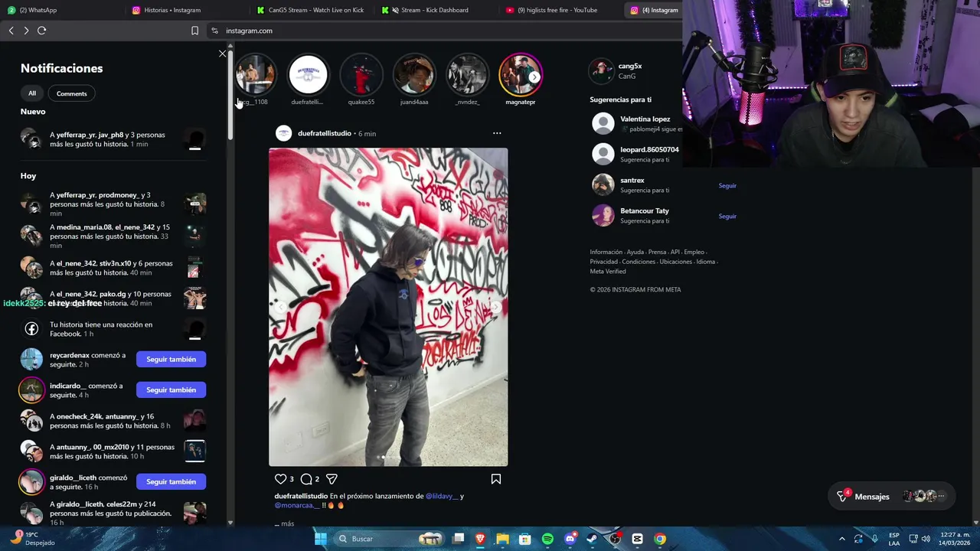Open antuanny_ story like notification

[113, 452]
